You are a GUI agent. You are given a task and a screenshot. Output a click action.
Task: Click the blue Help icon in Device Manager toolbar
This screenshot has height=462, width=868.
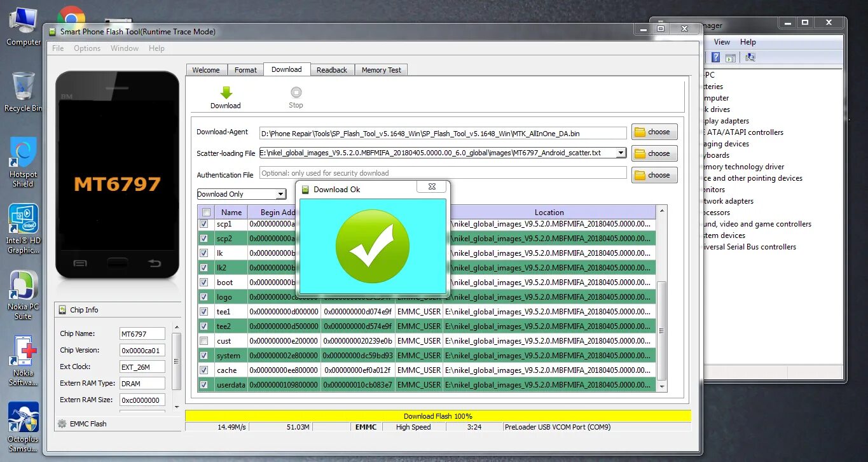pos(715,57)
